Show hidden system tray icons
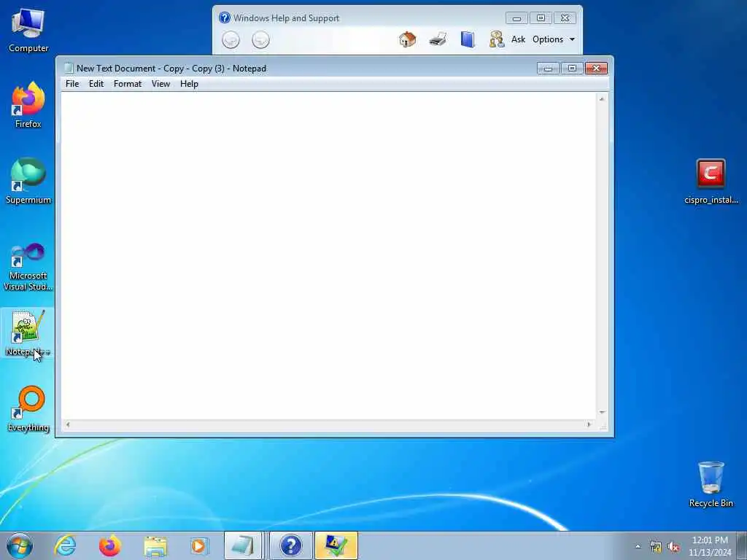Screen dimensions: 747x560 638,546
